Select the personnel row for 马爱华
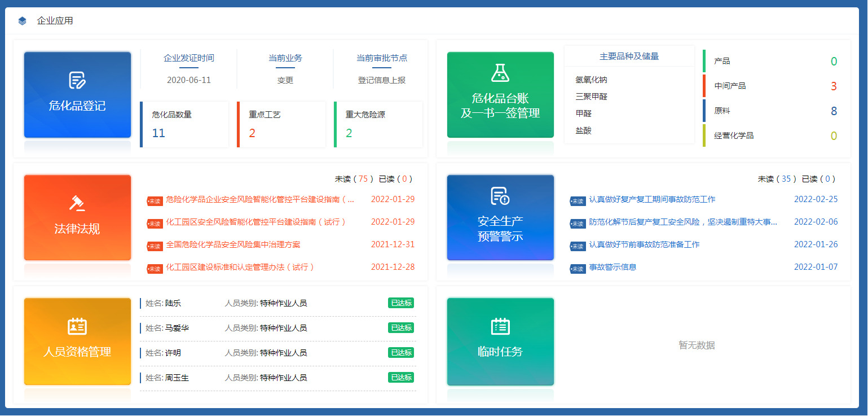Image resolution: width=868 pixels, height=416 pixels. (278, 329)
